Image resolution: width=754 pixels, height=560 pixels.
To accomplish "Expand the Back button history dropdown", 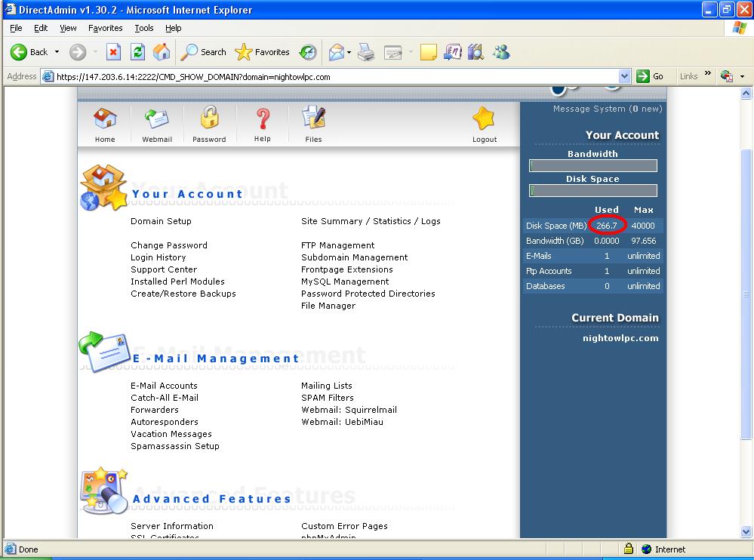I will point(57,52).
